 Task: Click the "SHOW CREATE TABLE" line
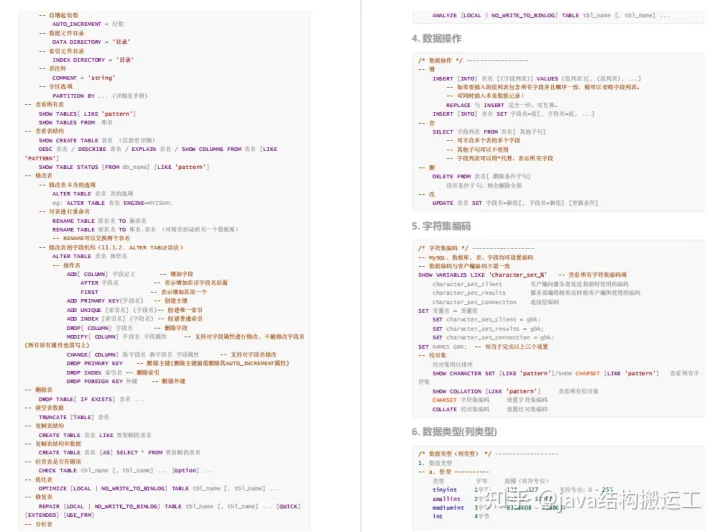pyautogui.click(x=97, y=140)
